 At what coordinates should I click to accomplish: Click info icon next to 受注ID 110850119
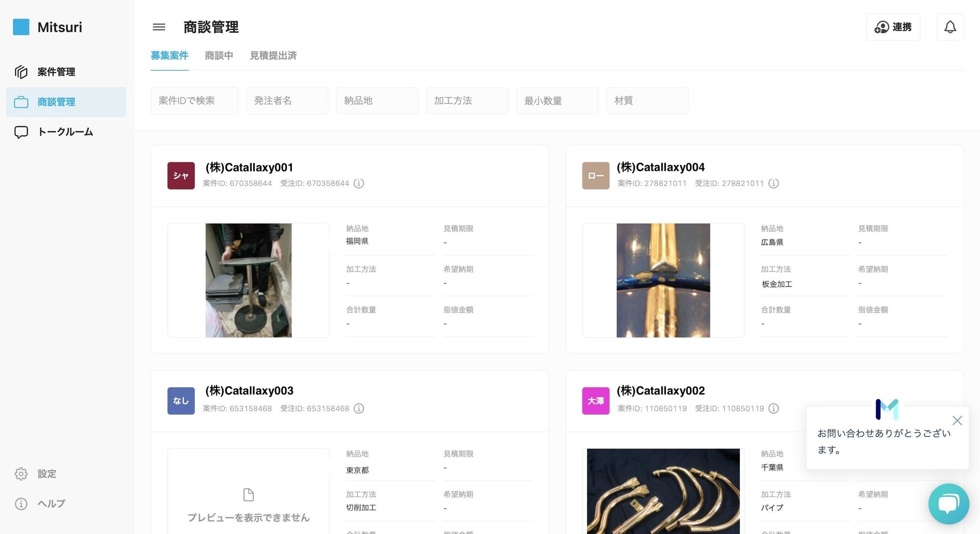[x=774, y=409]
